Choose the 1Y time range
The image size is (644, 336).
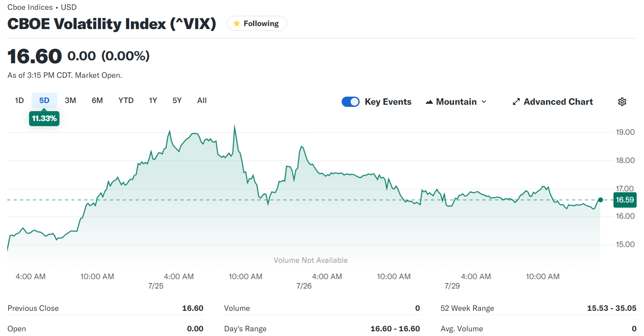click(x=153, y=100)
